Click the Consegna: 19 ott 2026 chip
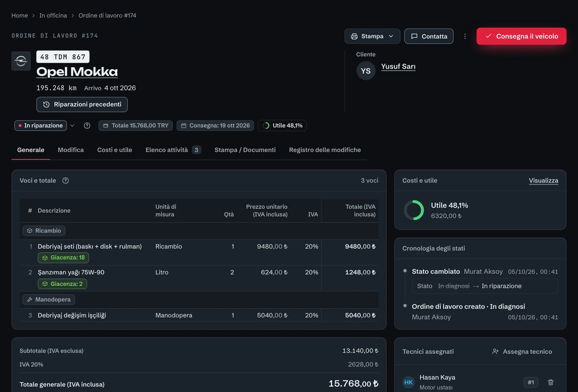Viewport: 578px width, 392px height. click(x=215, y=126)
